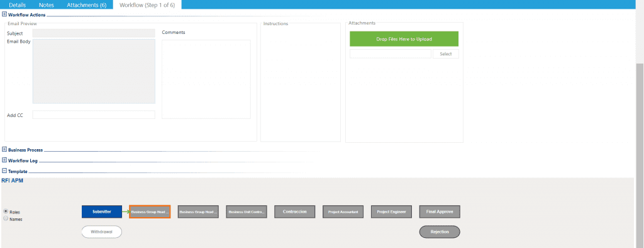Click the Submitter workflow step
644x248 pixels.
click(x=102, y=212)
